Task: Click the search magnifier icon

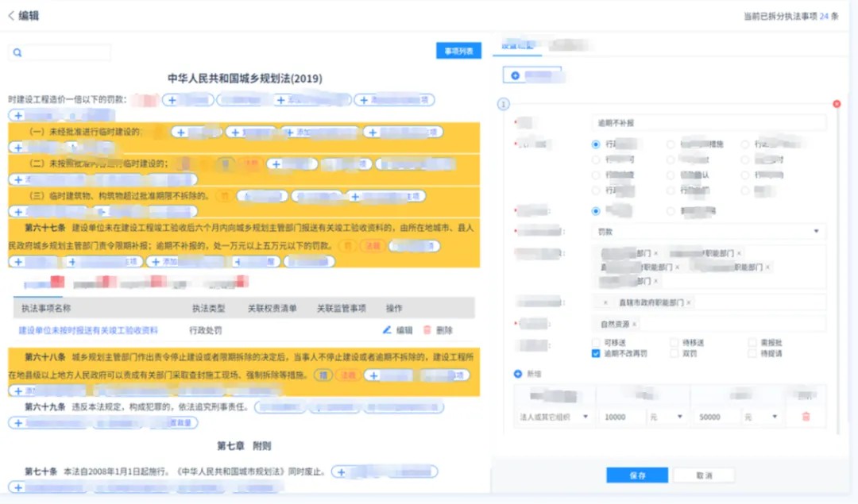Action: [x=17, y=53]
